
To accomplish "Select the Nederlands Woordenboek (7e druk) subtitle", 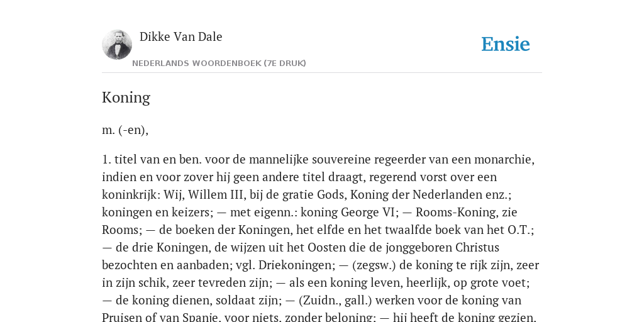I will click(219, 64).
